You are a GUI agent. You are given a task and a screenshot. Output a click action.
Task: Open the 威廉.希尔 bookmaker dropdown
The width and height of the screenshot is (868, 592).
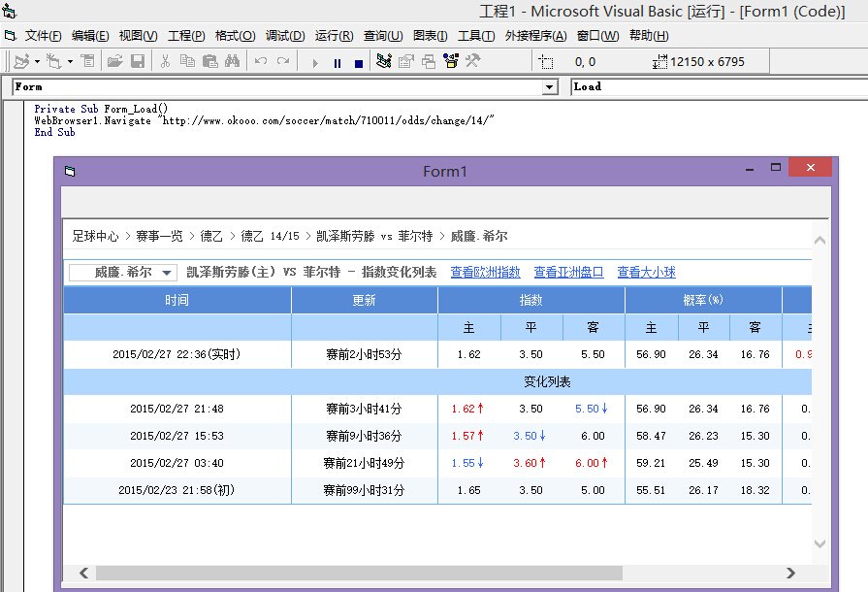[x=164, y=273]
